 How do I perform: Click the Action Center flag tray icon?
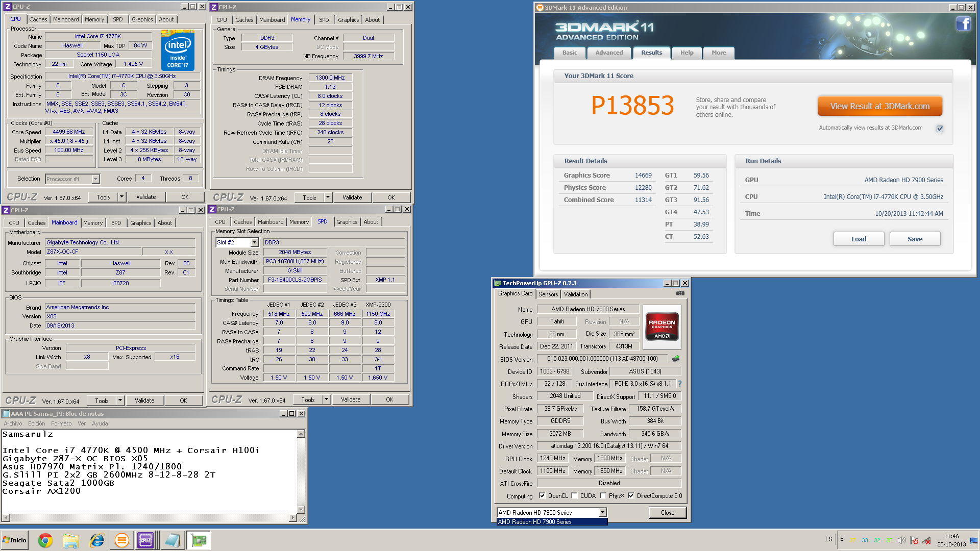pos(914,540)
